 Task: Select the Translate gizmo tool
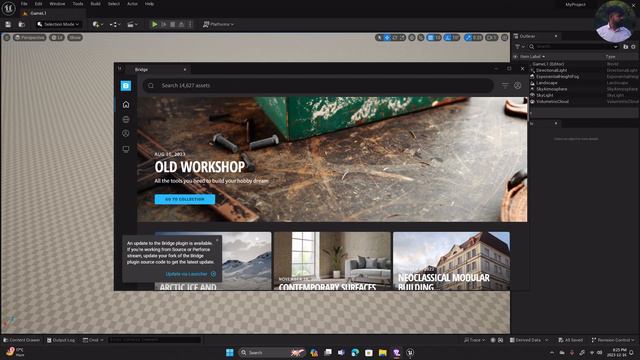pyautogui.click(x=387, y=38)
